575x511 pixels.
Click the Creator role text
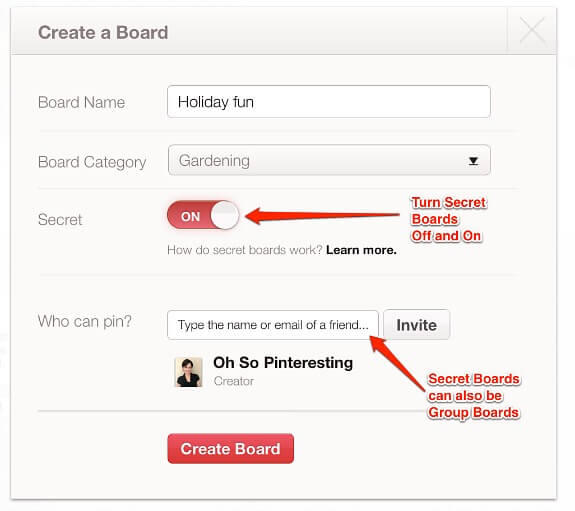[234, 381]
